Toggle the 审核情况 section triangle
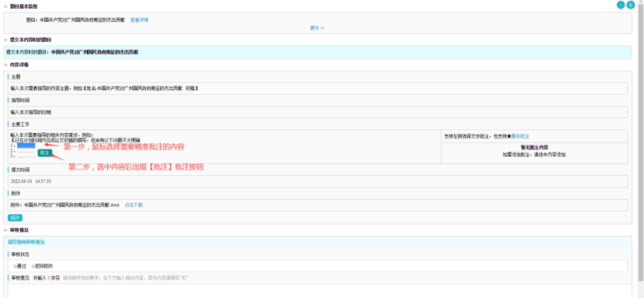The height and width of the screenshot is (298, 644). coord(5,230)
